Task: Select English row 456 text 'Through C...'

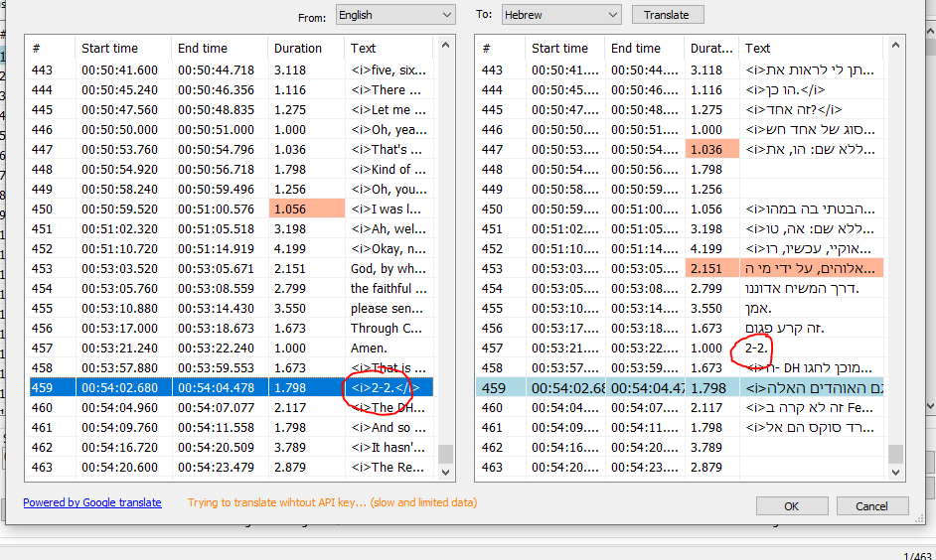Action: tap(387, 328)
